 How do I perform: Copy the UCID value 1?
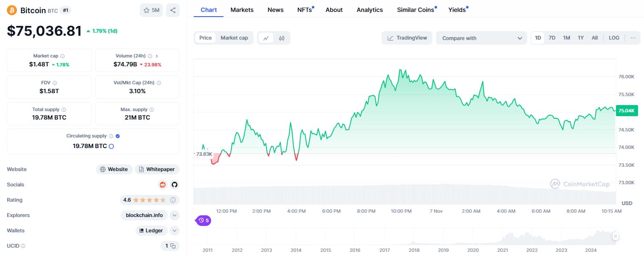[173, 246]
